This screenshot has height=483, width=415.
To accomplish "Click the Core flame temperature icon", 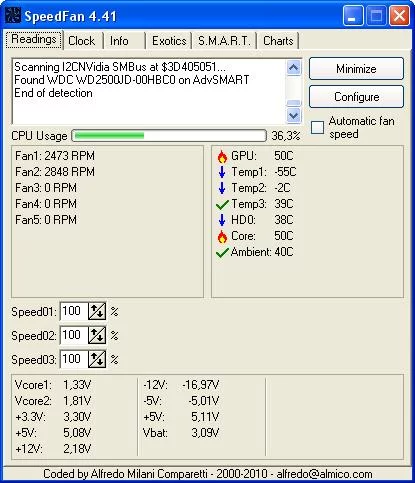I will tap(222, 236).
